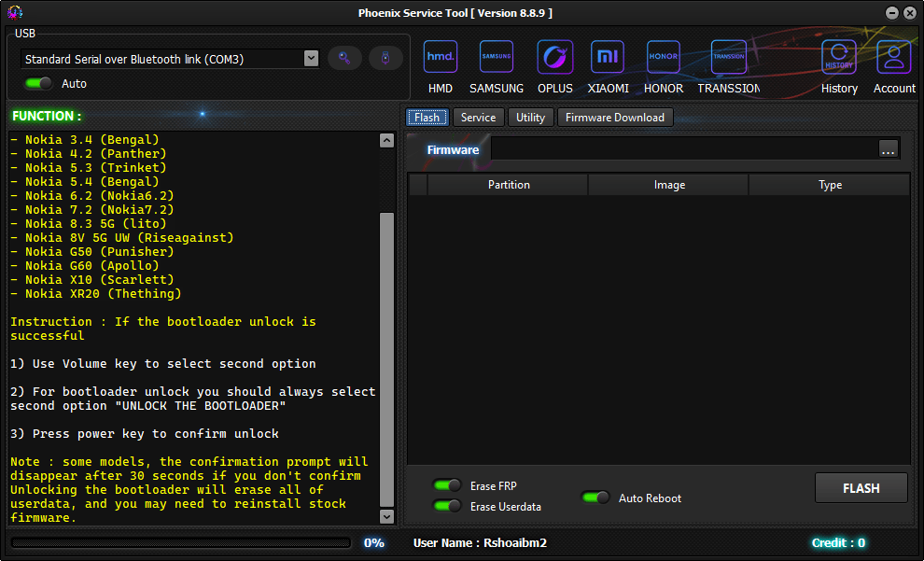Click the 'Nokia G60 (Apollo)' log line
Viewport: 924px width, 561px height.
click(x=85, y=266)
